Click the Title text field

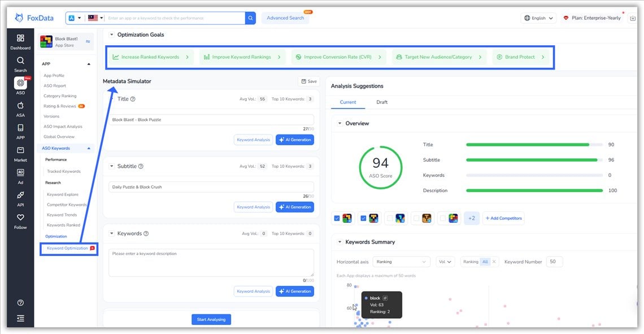pos(211,120)
